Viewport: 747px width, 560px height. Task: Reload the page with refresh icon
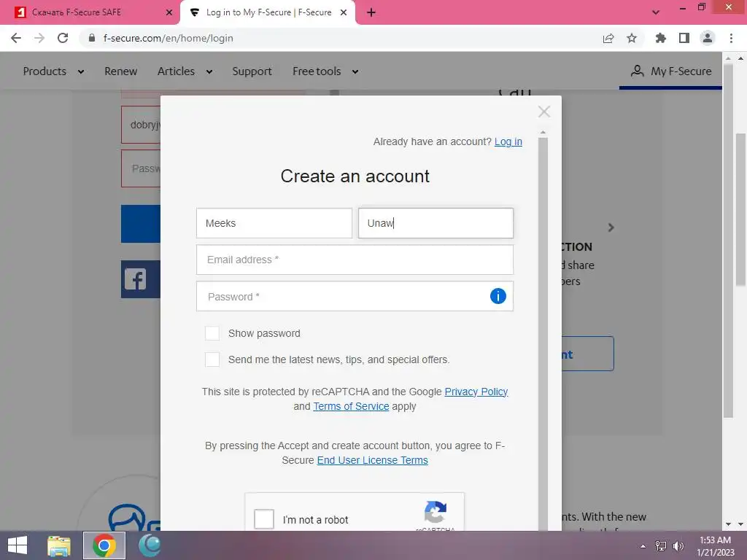point(63,38)
